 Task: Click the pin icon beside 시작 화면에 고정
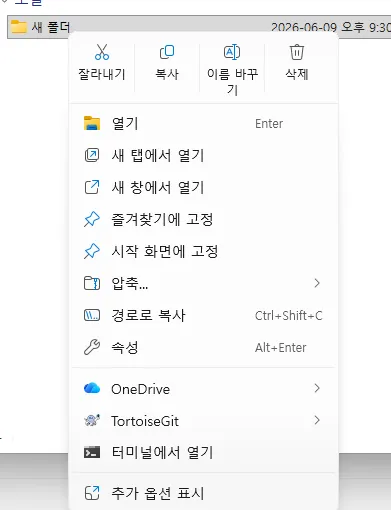[92, 251]
